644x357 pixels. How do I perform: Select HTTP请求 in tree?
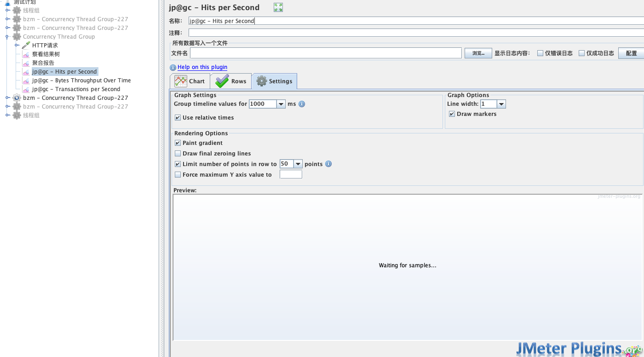click(x=45, y=46)
